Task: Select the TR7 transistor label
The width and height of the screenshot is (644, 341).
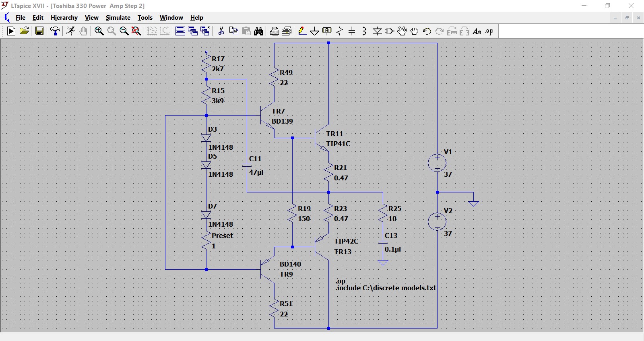Action: coord(278,111)
